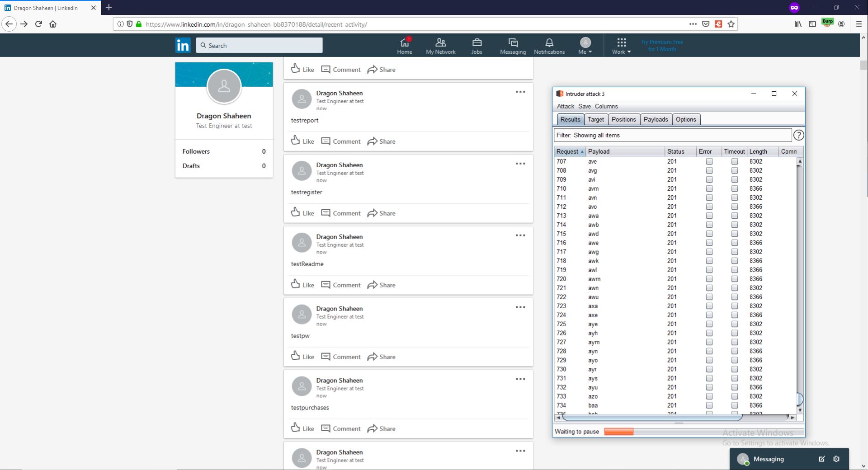Select the Results tab
The width and height of the screenshot is (868, 470).
(570, 119)
